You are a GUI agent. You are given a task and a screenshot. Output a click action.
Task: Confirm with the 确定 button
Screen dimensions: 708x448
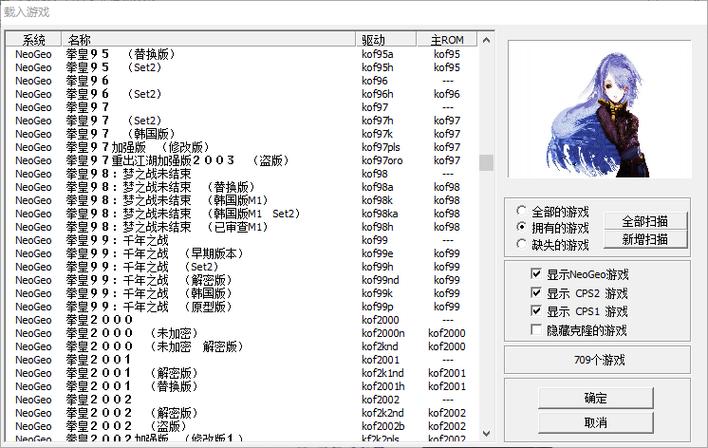[595, 398]
